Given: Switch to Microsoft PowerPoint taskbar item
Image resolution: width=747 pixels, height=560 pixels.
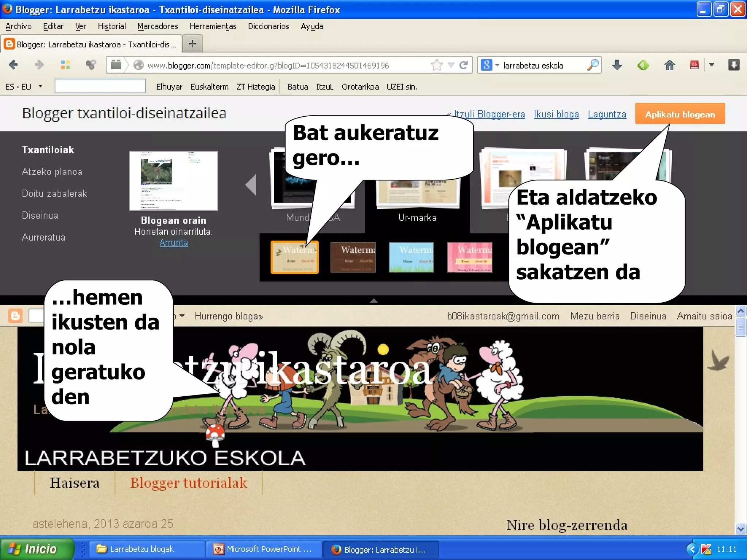Looking at the screenshot, I should pos(263,549).
